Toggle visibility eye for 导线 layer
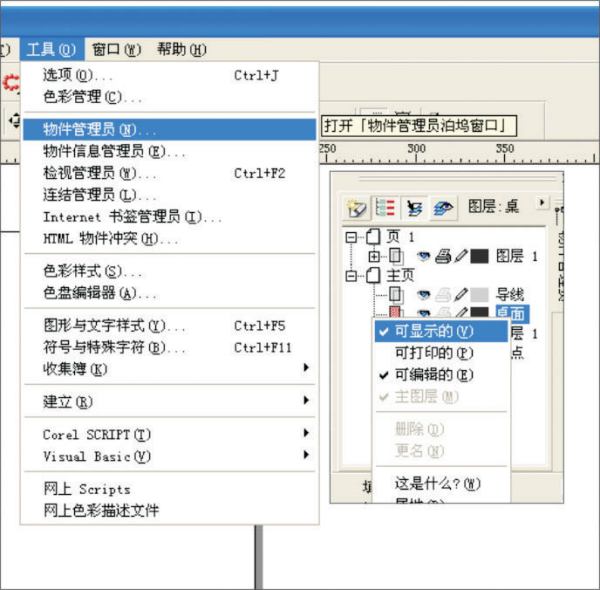 point(423,294)
